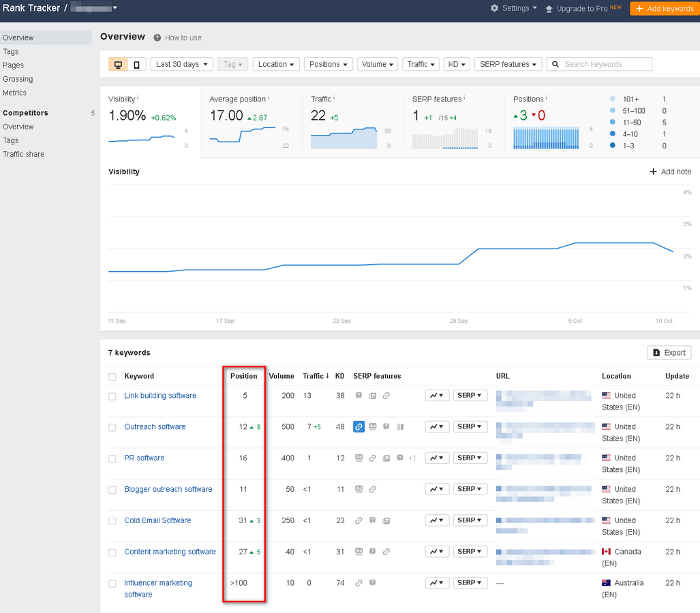Check the Content marketing software row checkbox
Viewport: 700px width, 613px height.
pos(112,552)
